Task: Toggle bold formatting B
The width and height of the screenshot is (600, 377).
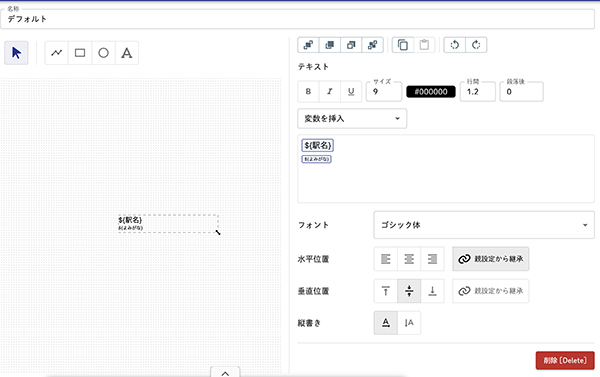Action: point(308,91)
